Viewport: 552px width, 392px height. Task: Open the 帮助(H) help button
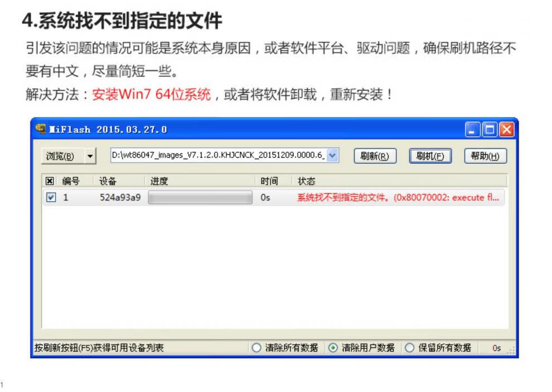click(485, 156)
